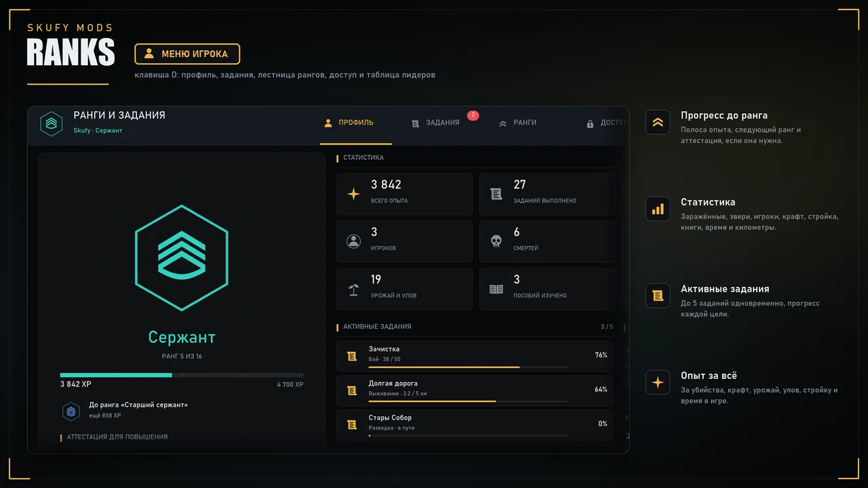
Task: Click the large Сержант hexagon badge
Action: [x=182, y=258]
